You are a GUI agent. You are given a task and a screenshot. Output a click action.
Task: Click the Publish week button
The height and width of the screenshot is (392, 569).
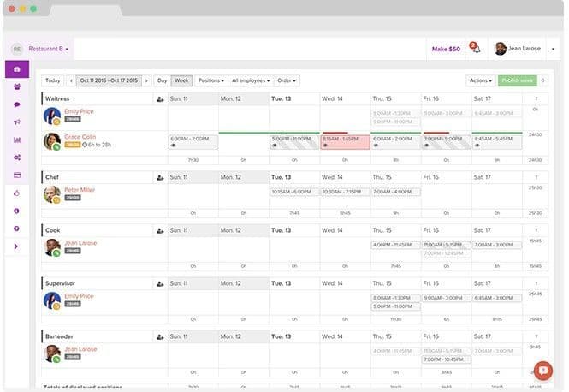(x=517, y=80)
